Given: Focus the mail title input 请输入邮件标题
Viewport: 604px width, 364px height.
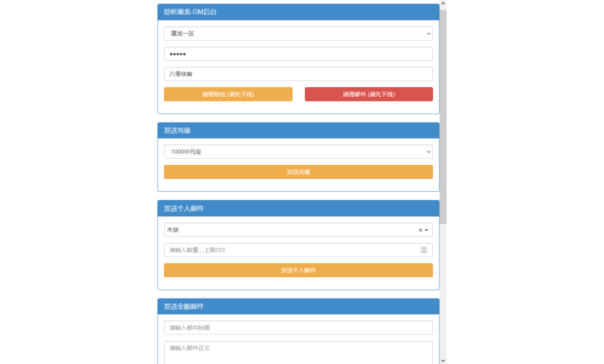Looking at the screenshot, I should point(298,328).
